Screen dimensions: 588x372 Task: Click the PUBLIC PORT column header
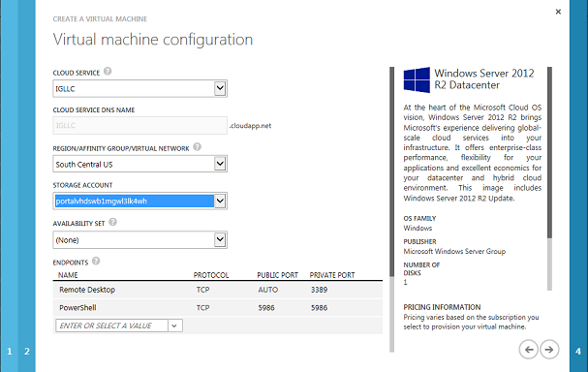coord(277,275)
